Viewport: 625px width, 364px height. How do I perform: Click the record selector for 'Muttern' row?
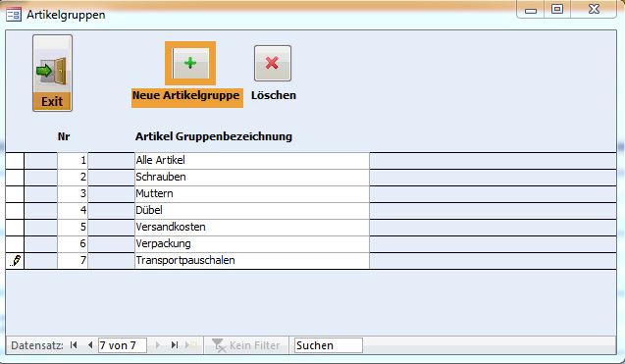coord(15,193)
